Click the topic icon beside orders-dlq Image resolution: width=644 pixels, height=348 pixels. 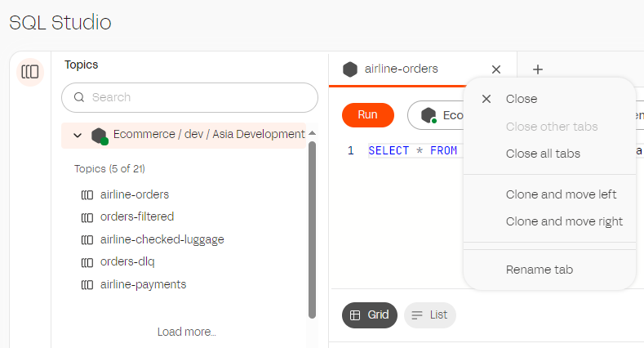(87, 262)
